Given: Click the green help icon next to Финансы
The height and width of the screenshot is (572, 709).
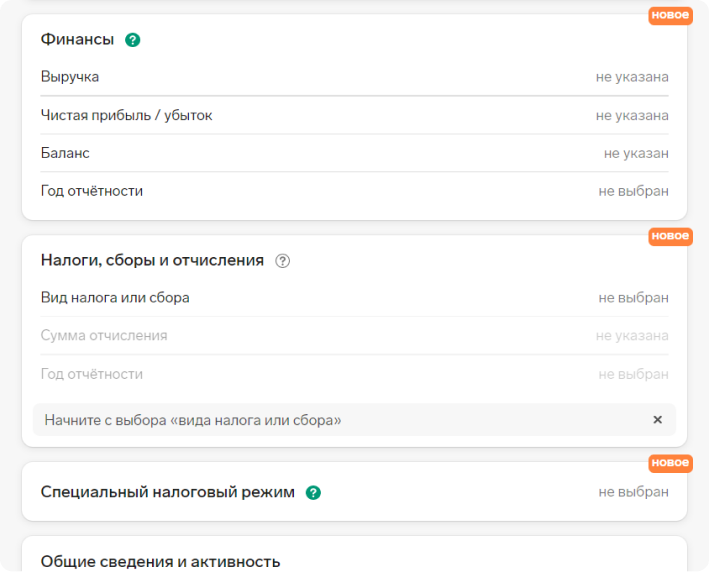Looking at the screenshot, I should [x=132, y=40].
